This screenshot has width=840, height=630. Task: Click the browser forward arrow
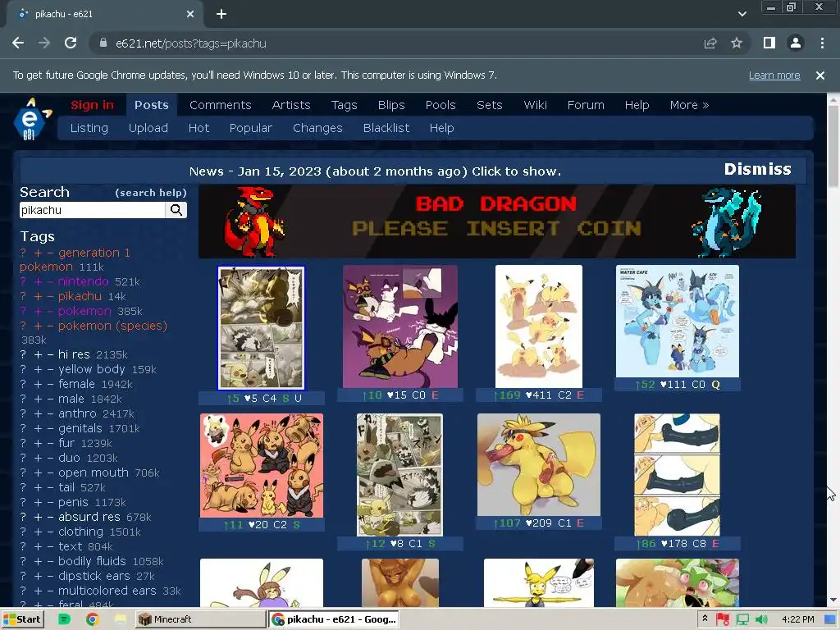click(x=44, y=43)
